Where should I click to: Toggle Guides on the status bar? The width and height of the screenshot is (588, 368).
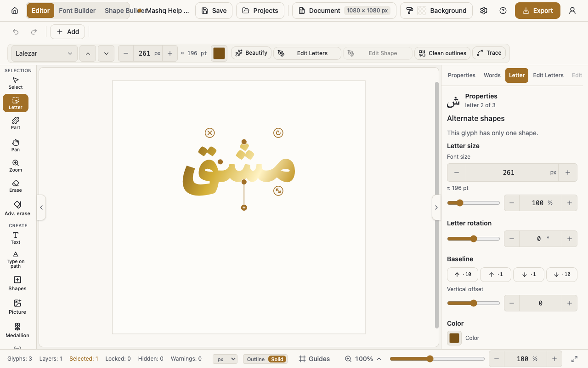tap(314, 359)
